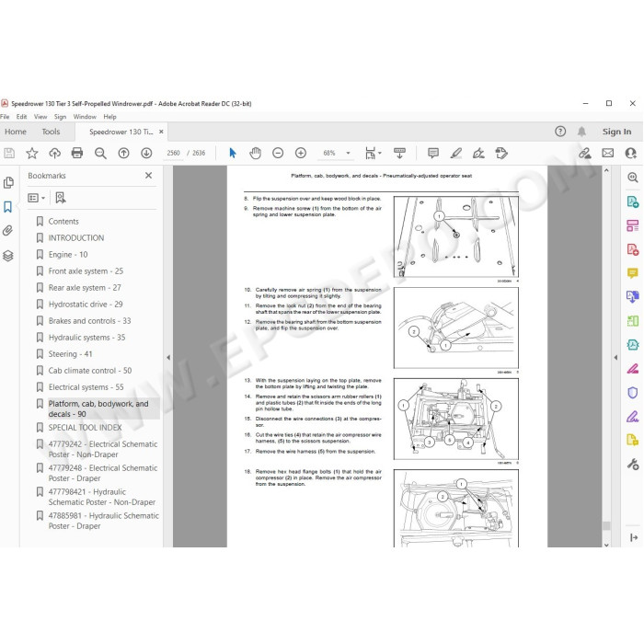Open search tool in right pane

[633, 178]
